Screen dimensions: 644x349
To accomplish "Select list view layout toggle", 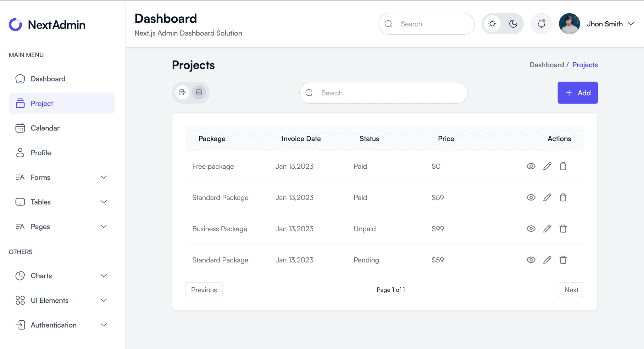I will (x=182, y=92).
